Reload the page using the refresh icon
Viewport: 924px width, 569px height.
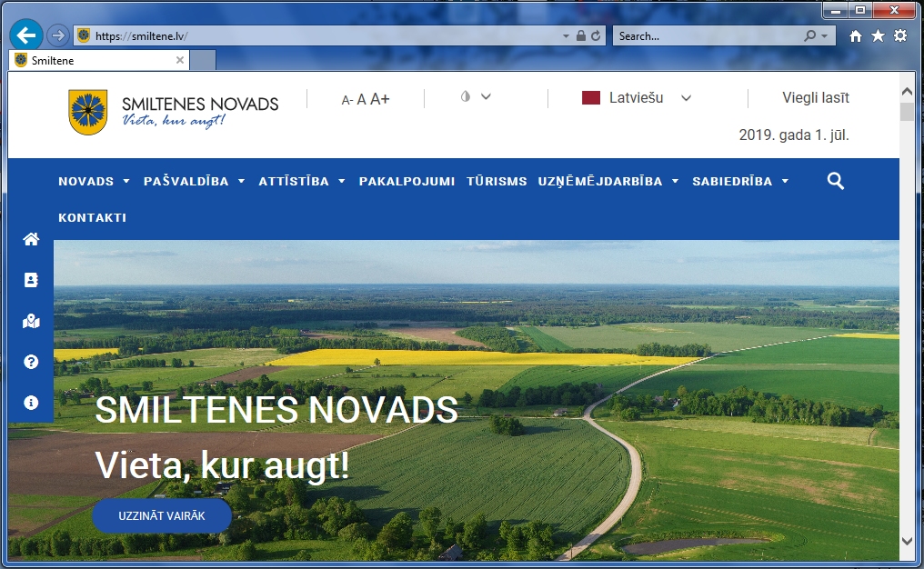(x=596, y=35)
